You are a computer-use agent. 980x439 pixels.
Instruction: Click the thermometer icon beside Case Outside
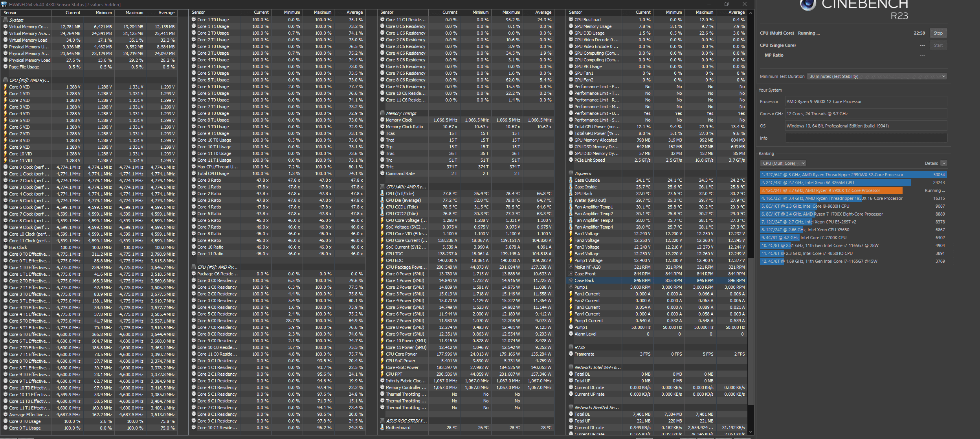pos(571,180)
